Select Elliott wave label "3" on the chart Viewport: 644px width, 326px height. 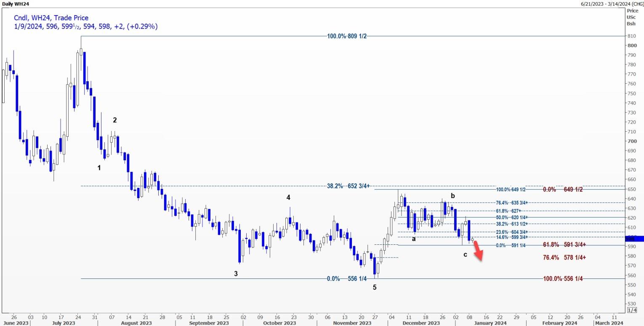[x=236, y=274]
